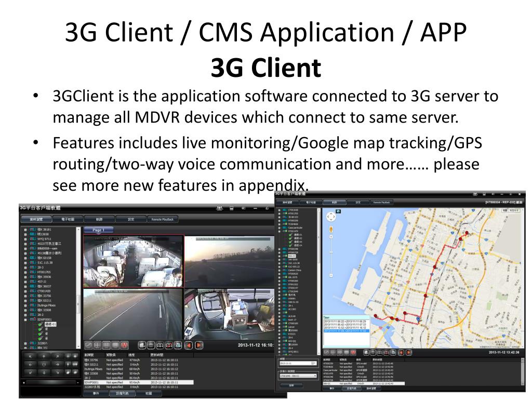Click the PTZ speed slider bar below arrows
Image resolution: width=532 pixels, height=399 pixels.
click(50, 383)
